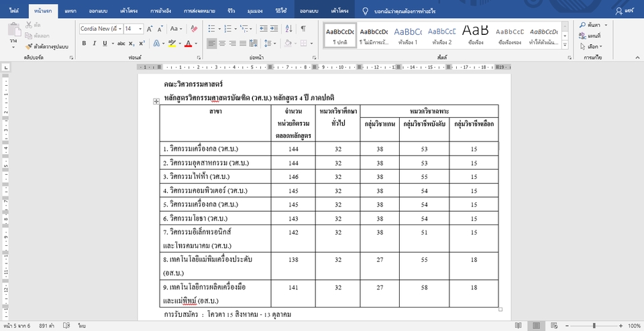Click Tell Me lightbulb search box
Viewport: 644px width, 331px height.
tap(398, 11)
